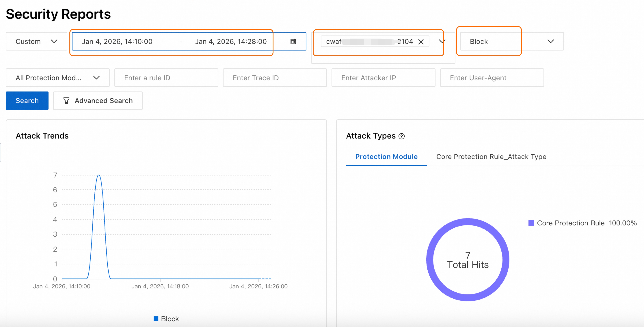Viewport: 644px width, 327px height.
Task: Click the 7 Total Hits label
Action: 468,260
